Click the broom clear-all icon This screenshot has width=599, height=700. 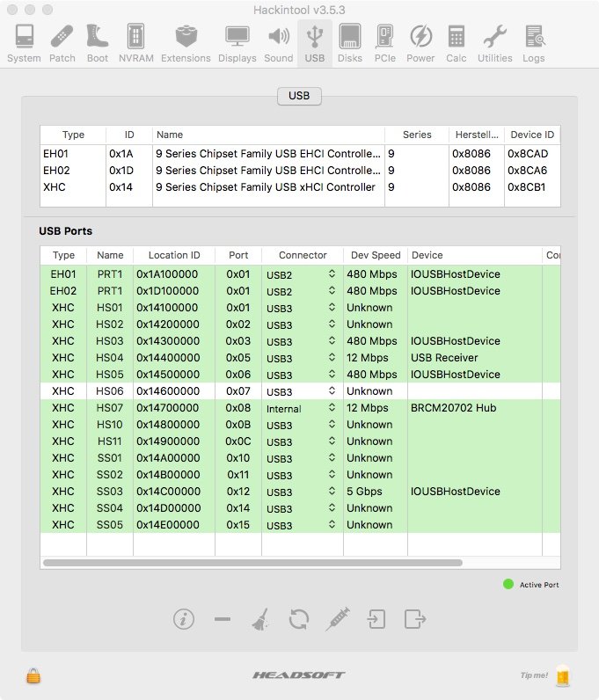pyautogui.click(x=260, y=619)
